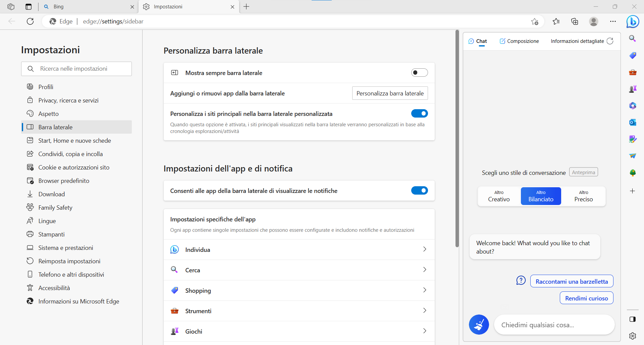The width and height of the screenshot is (644, 345).
Task: Open Aspetto settings section
Action: pyautogui.click(x=48, y=114)
